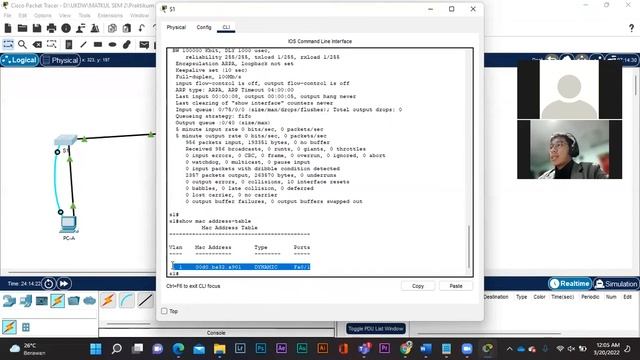This screenshot has height=360, width=640.
Task: Choose the Draw Ellipse tool
Action: pos(112,44)
